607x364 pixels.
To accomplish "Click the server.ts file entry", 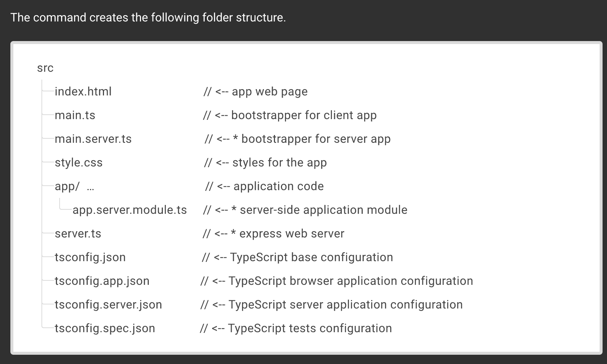I will point(78,234).
